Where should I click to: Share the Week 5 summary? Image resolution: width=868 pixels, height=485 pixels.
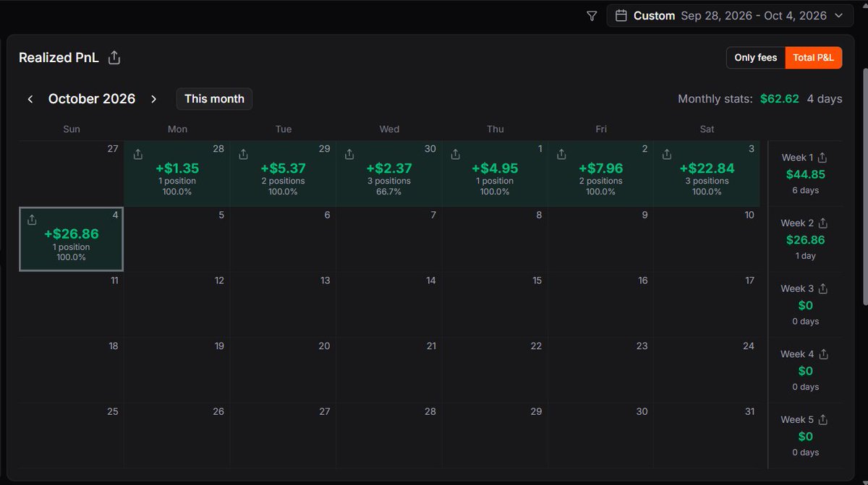click(x=823, y=419)
